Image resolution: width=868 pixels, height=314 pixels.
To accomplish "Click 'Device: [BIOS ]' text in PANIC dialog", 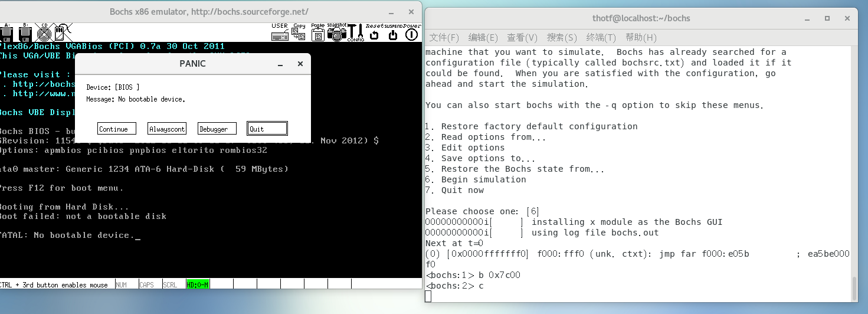I will tap(113, 87).
